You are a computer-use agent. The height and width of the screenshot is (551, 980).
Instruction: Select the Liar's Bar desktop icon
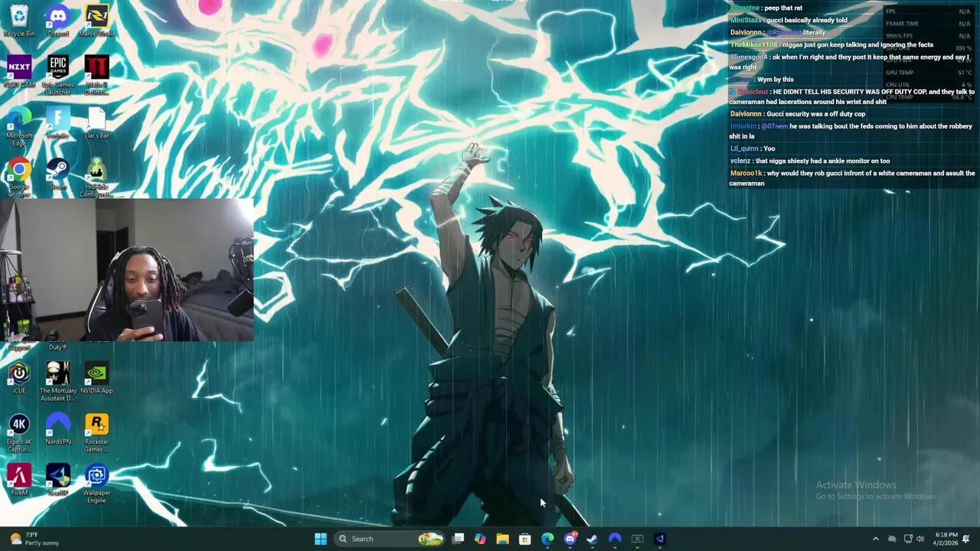pyautogui.click(x=96, y=123)
